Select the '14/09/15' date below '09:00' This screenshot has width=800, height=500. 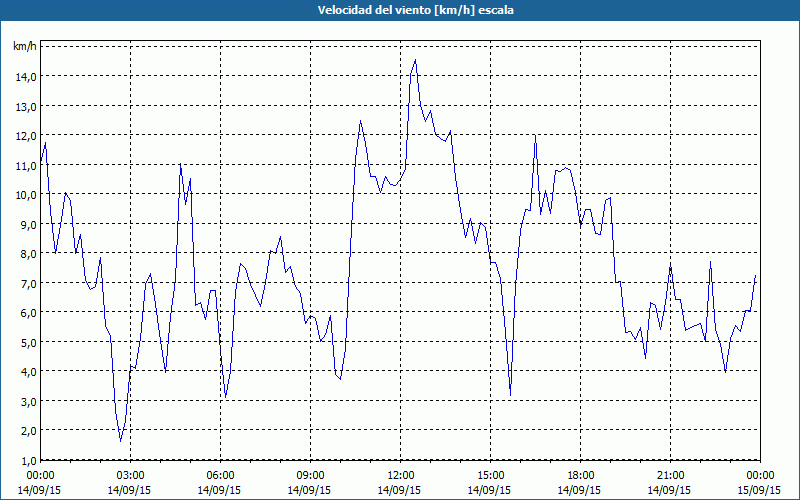(310, 490)
